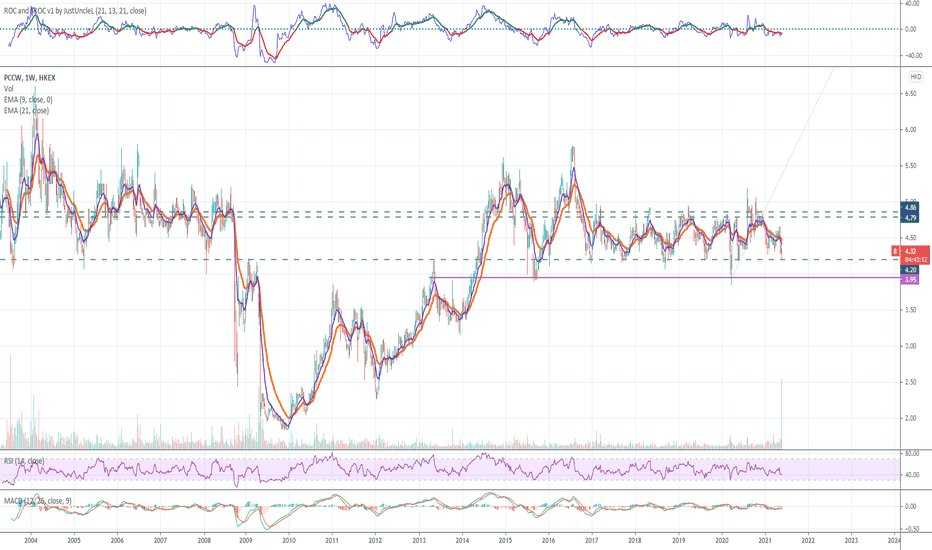Click the 2022 label on the time axis

(808, 540)
